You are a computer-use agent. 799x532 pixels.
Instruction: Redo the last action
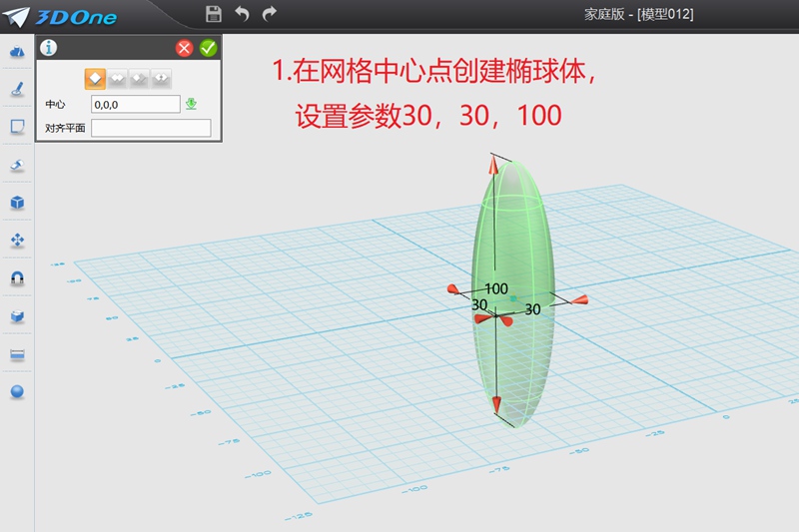pyautogui.click(x=269, y=14)
